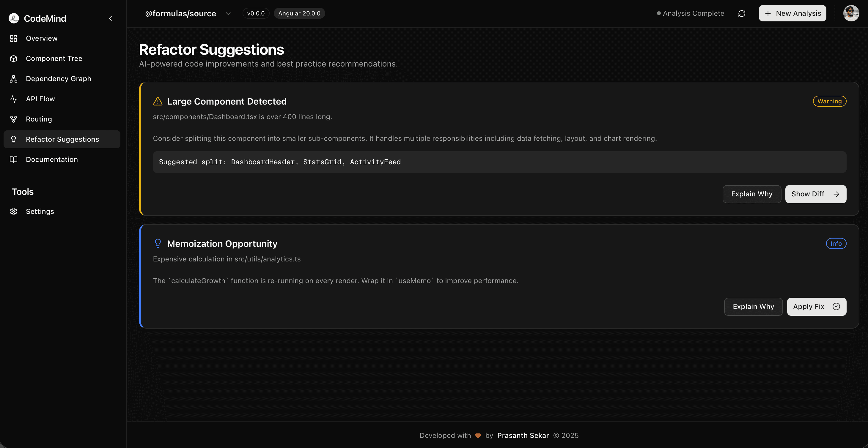The width and height of the screenshot is (868, 448).
Task: Click the Overview grid icon
Action: (13, 38)
